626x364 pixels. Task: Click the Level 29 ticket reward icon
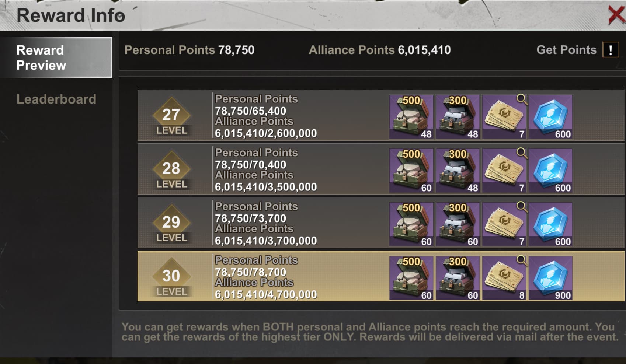(x=504, y=224)
